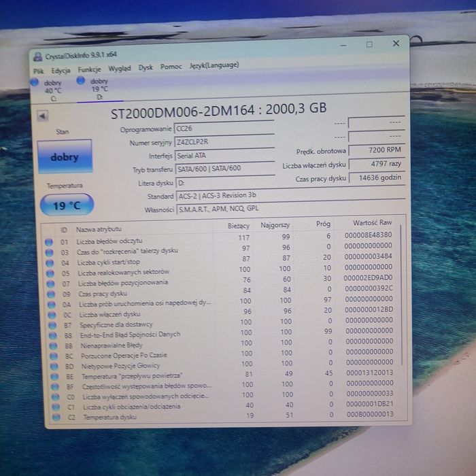Click the Oprogramowanie field CC26

pyautogui.click(x=224, y=128)
